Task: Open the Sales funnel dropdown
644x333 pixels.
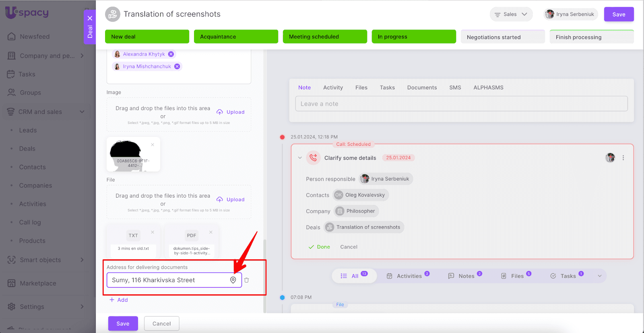Action: (x=511, y=14)
